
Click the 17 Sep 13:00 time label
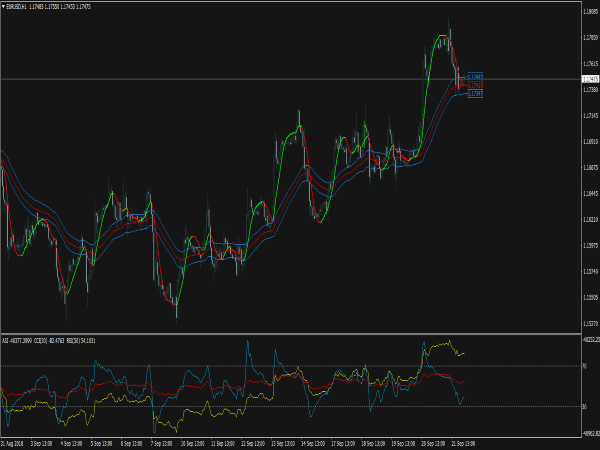[x=343, y=444]
